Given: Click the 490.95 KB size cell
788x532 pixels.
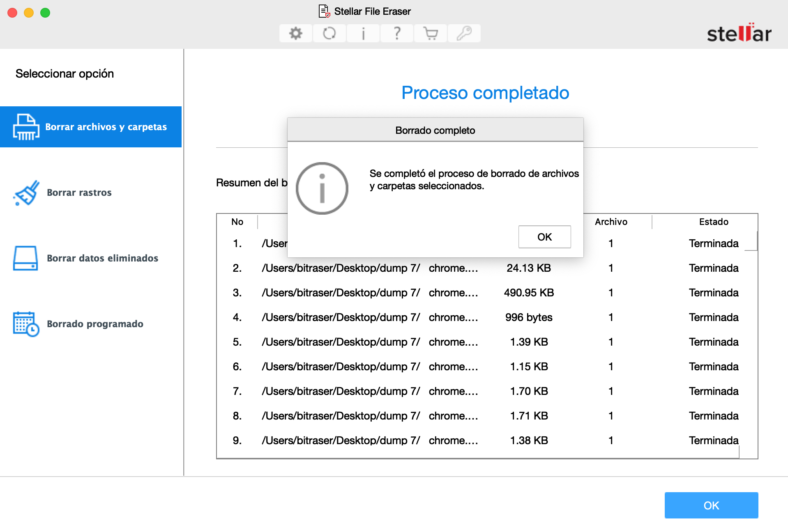Looking at the screenshot, I should click(529, 293).
